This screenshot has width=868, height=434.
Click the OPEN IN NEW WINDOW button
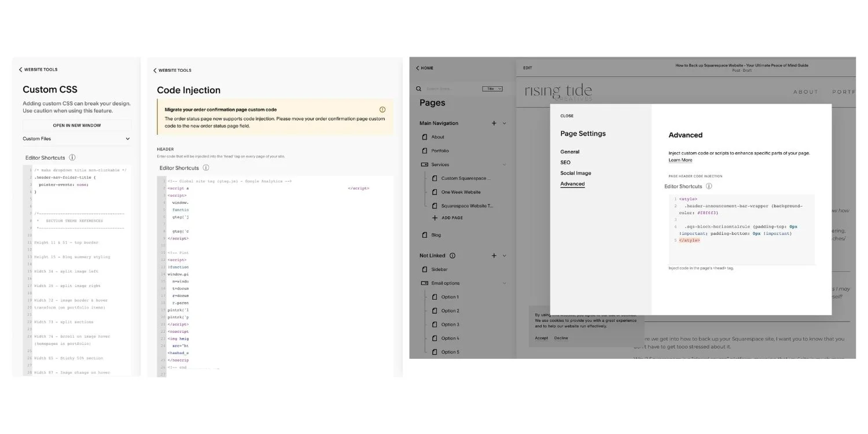[x=76, y=125]
